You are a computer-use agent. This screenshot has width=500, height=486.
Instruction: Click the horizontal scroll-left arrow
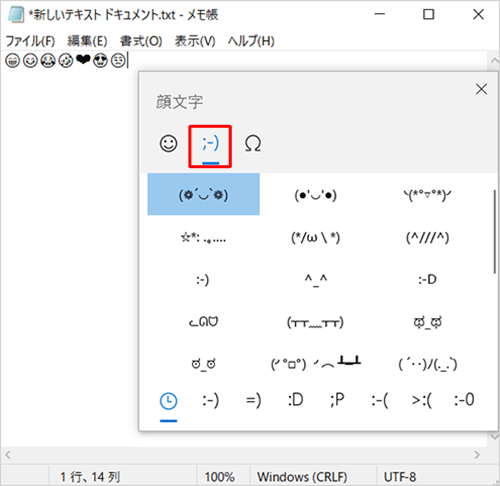coord(8,455)
